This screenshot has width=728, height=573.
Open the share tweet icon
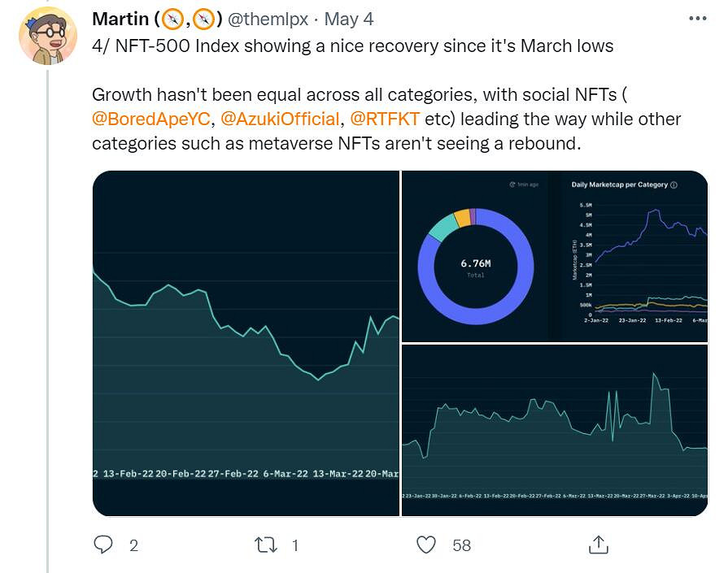tap(598, 545)
